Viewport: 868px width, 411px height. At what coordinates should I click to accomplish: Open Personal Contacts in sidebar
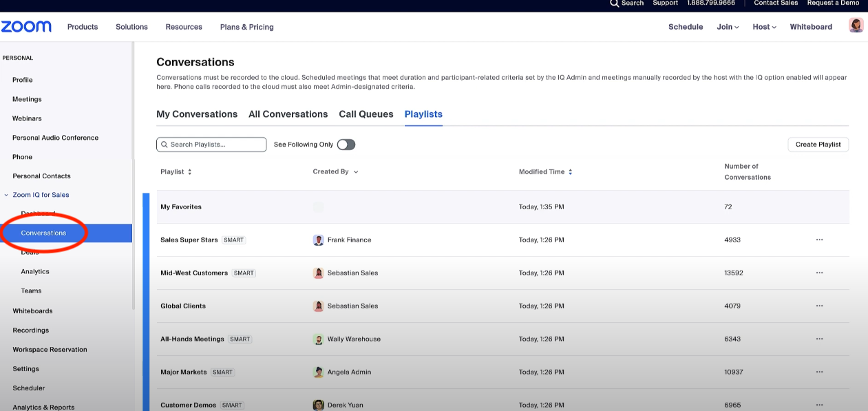[41, 176]
